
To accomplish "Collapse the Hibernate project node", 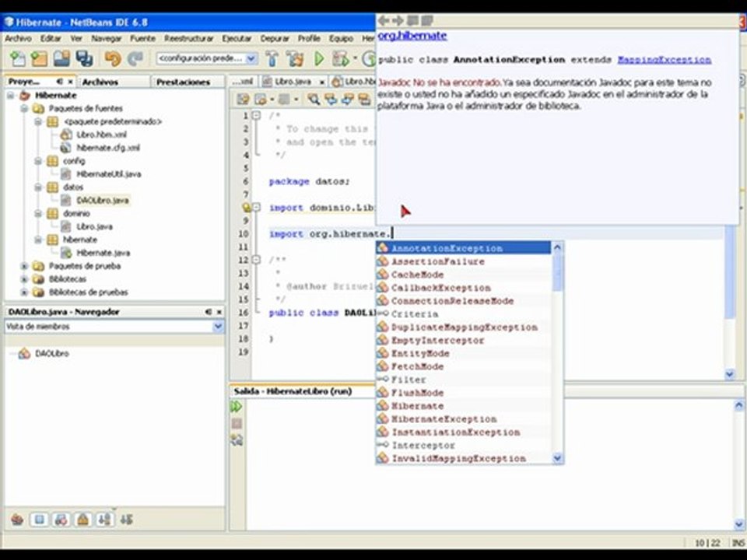I will [10, 95].
